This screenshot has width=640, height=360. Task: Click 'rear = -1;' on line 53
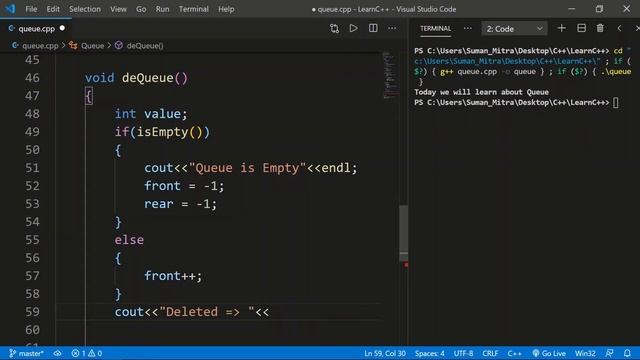pos(180,204)
